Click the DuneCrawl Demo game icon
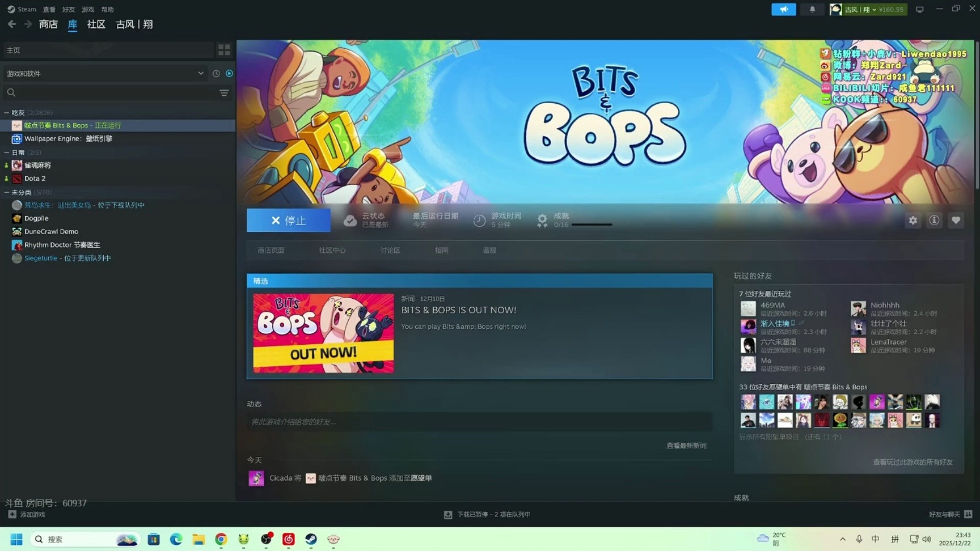 [x=17, y=231]
